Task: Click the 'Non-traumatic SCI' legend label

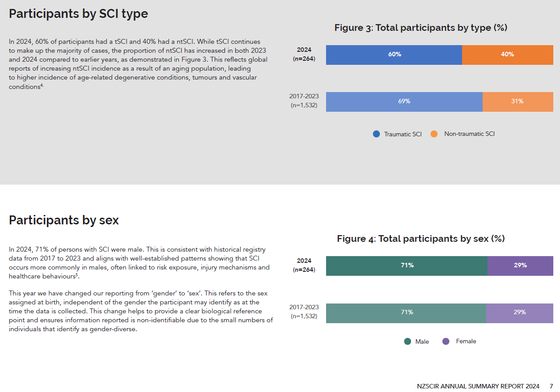Action: click(469, 134)
